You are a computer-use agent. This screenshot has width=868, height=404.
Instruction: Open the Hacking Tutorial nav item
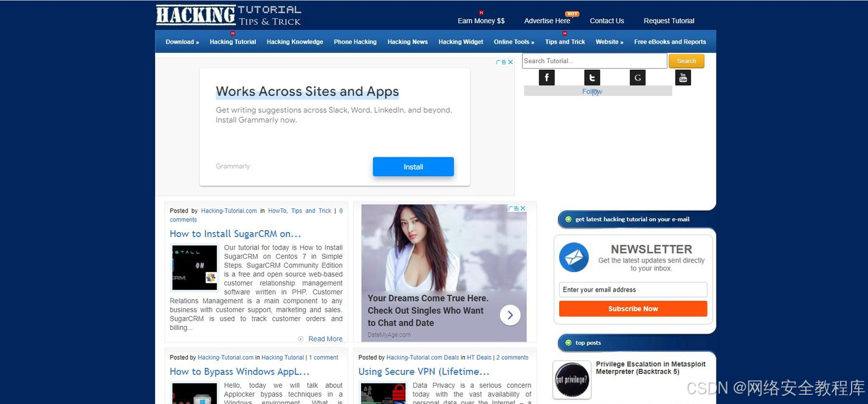click(x=233, y=42)
